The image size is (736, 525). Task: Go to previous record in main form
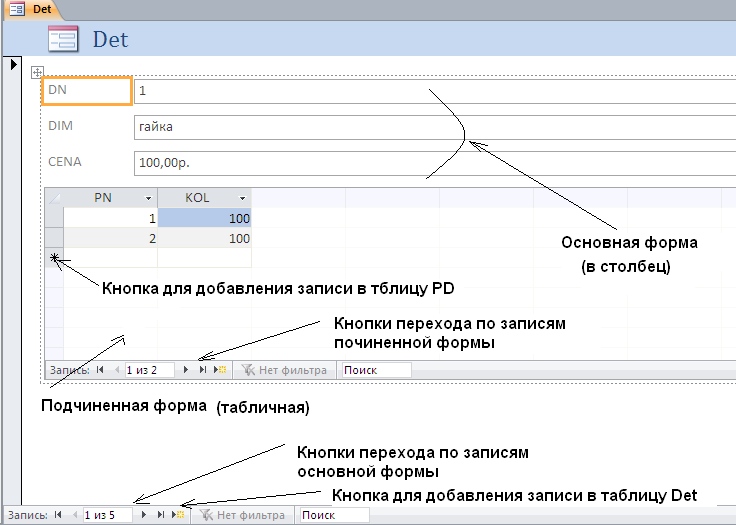coord(75,515)
